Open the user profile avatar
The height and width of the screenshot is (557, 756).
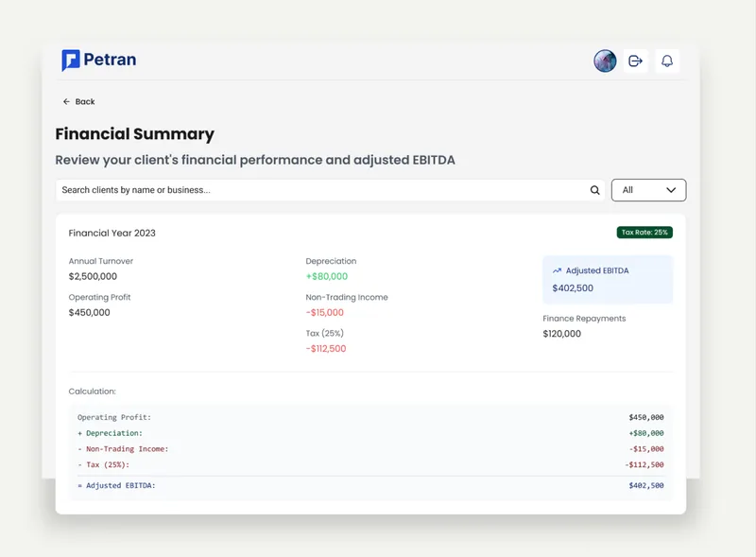click(605, 61)
